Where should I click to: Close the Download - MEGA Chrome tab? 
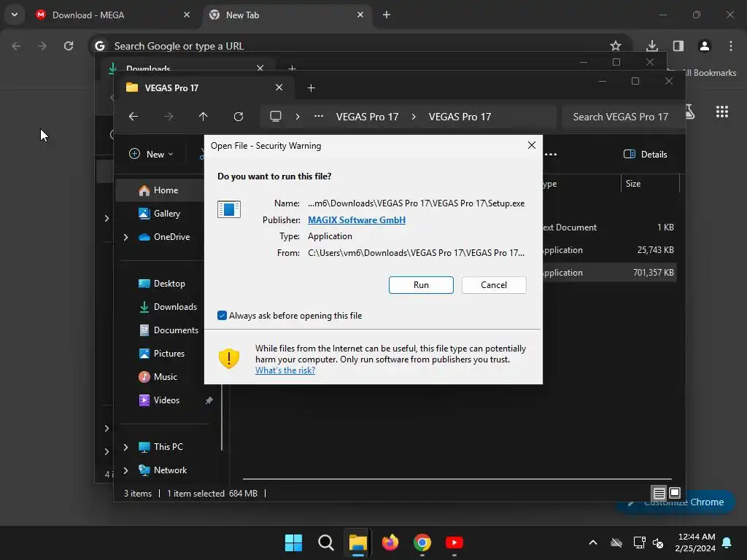pos(187,15)
